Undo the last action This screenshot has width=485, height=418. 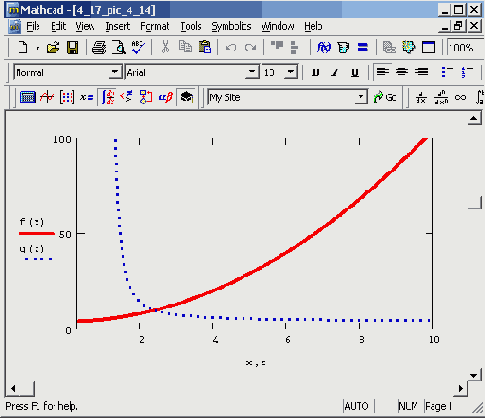pyautogui.click(x=231, y=47)
